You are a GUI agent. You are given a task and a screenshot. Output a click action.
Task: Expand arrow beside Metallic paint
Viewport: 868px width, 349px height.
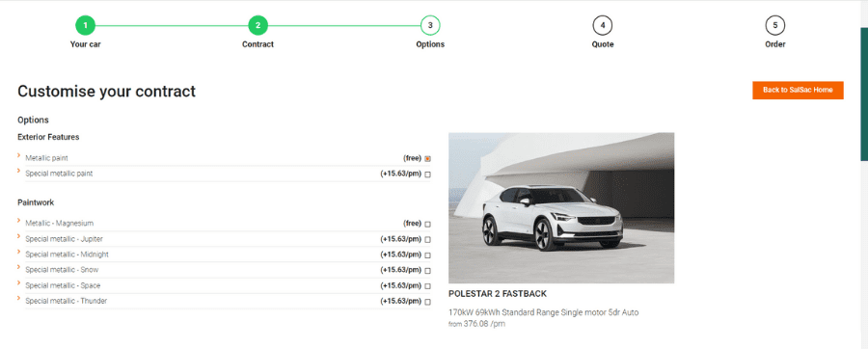(x=19, y=155)
